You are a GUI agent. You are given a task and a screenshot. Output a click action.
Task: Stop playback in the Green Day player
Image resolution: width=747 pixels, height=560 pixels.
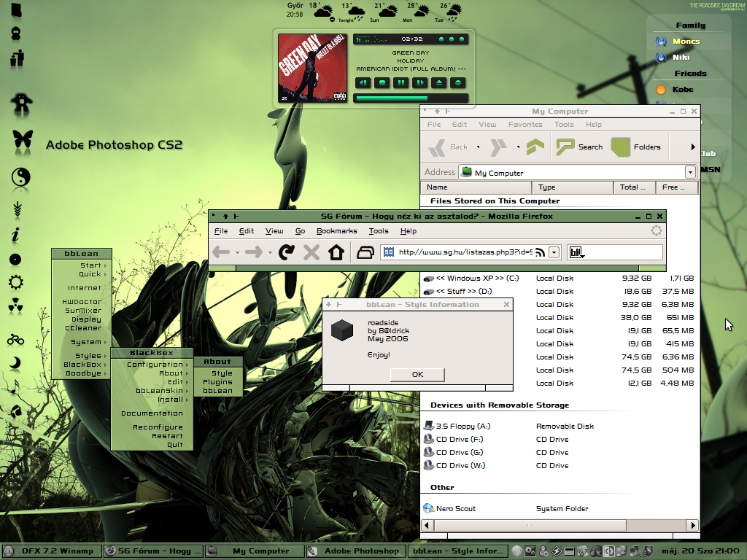coord(382,83)
